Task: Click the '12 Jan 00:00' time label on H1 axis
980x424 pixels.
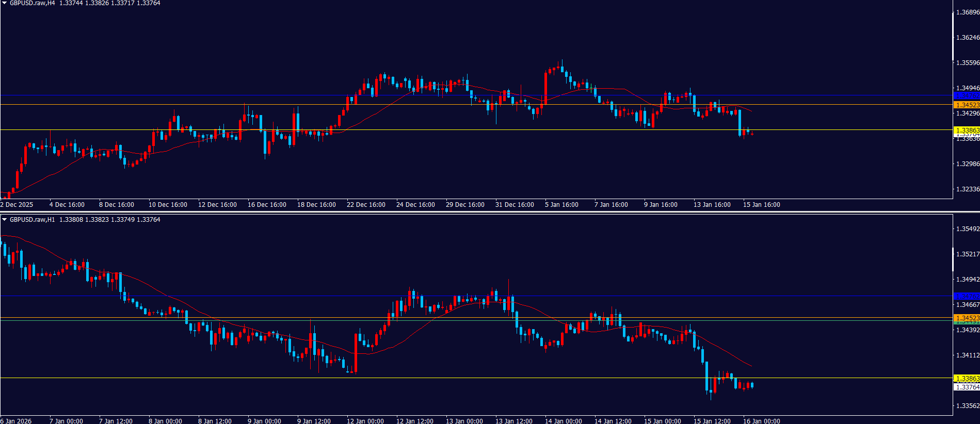Action: coord(365,421)
